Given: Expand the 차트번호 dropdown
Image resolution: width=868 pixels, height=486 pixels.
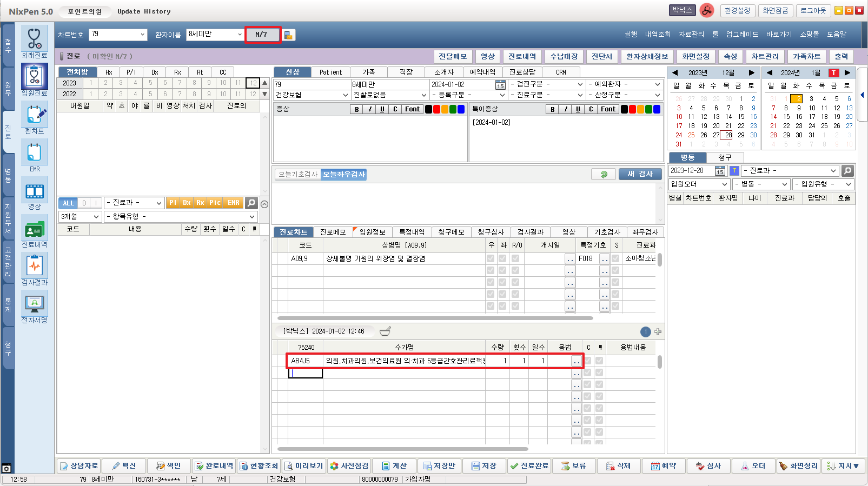Looking at the screenshot, I should pyautogui.click(x=143, y=35).
